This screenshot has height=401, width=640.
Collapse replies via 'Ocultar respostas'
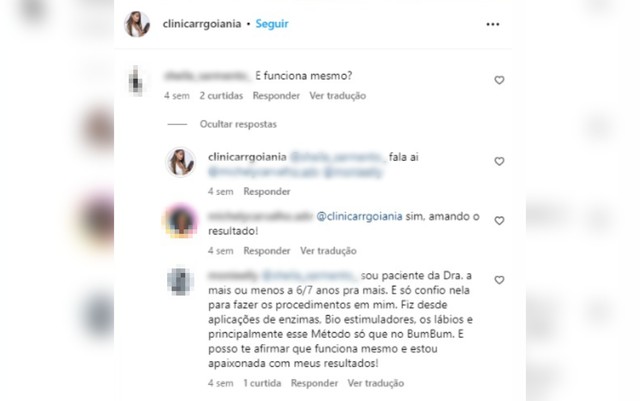coord(238,124)
